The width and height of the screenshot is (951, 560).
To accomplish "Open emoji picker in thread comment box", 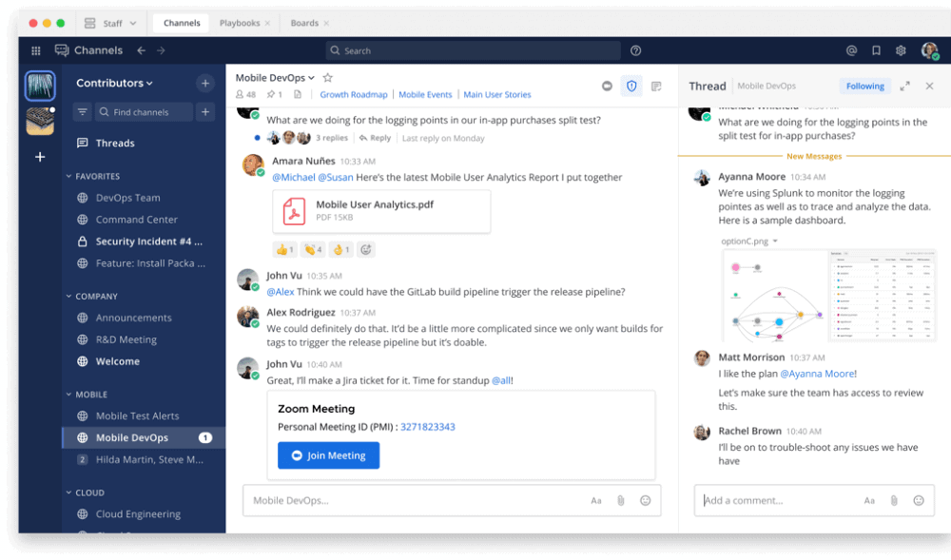I will click(x=919, y=501).
